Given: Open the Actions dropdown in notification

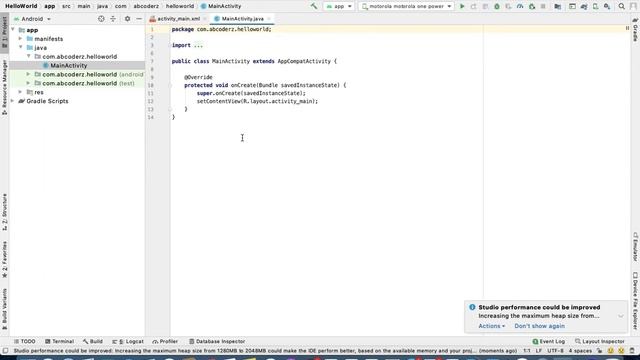Looking at the screenshot, I should click(491, 326).
